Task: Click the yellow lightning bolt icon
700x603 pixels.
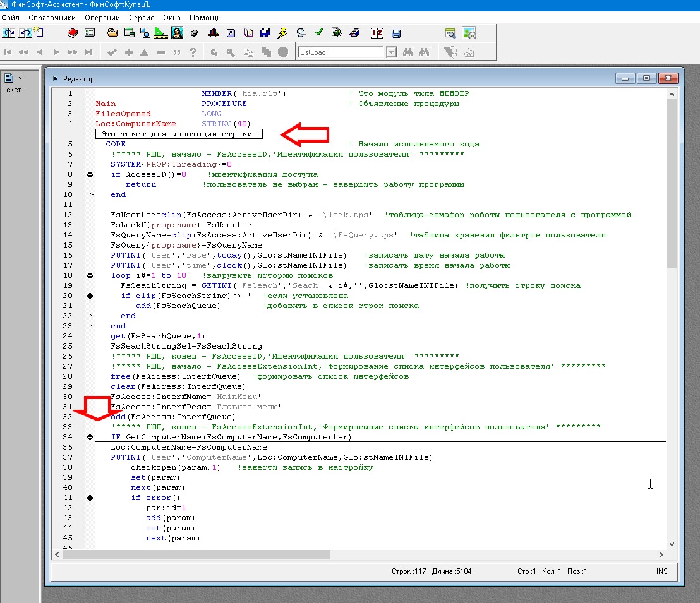Action: coord(282,33)
